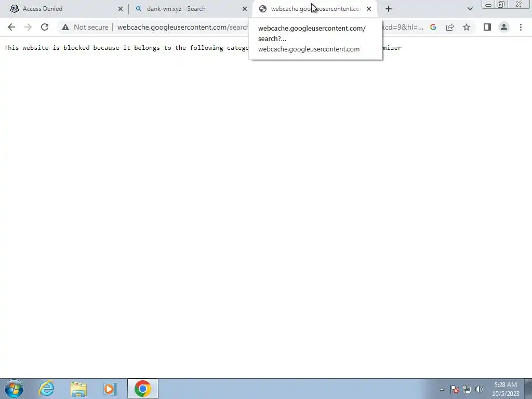This screenshot has width=532, height=399.
Task: Click the Google icon in address bar
Action: pos(433,27)
